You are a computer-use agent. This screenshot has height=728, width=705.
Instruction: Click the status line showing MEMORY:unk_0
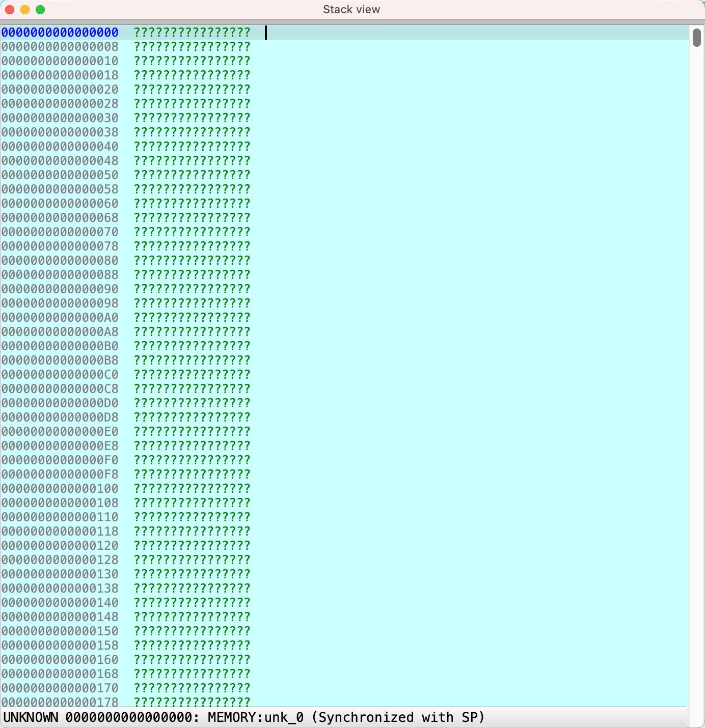tap(244, 718)
